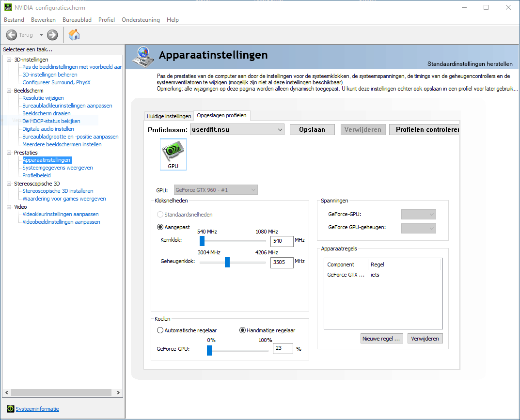
Task: Click the Back (Terug) arrow icon
Action: (x=11, y=35)
